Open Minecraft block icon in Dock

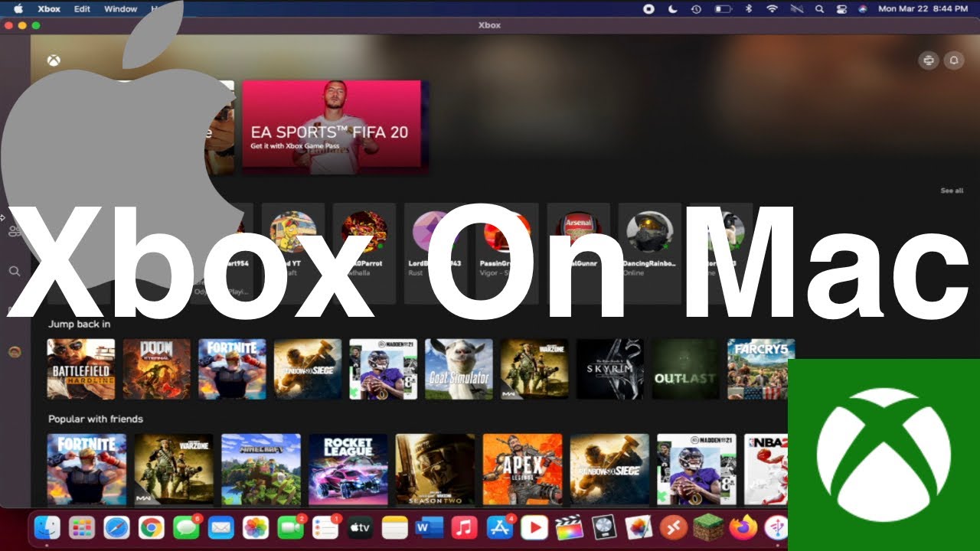pos(708,527)
